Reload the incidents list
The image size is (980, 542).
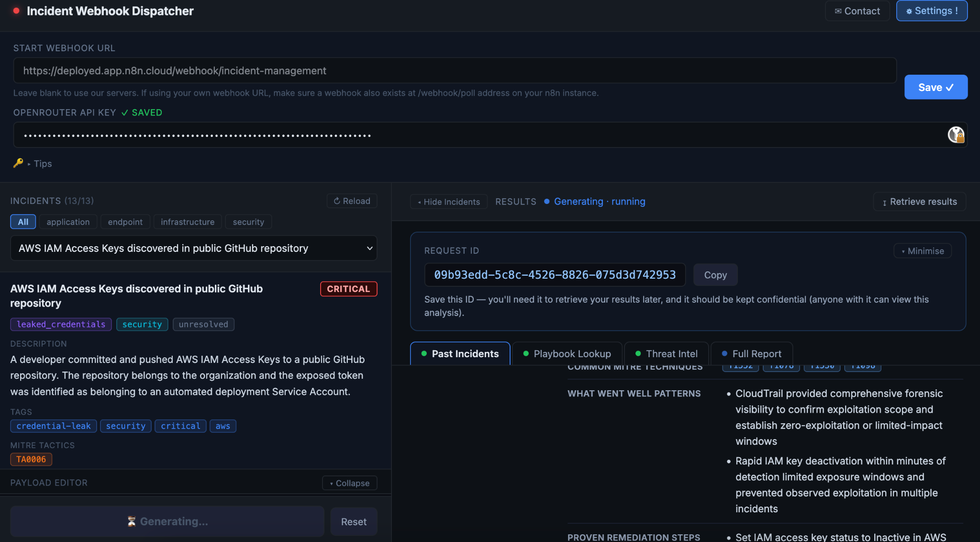pyautogui.click(x=352, y=201)
